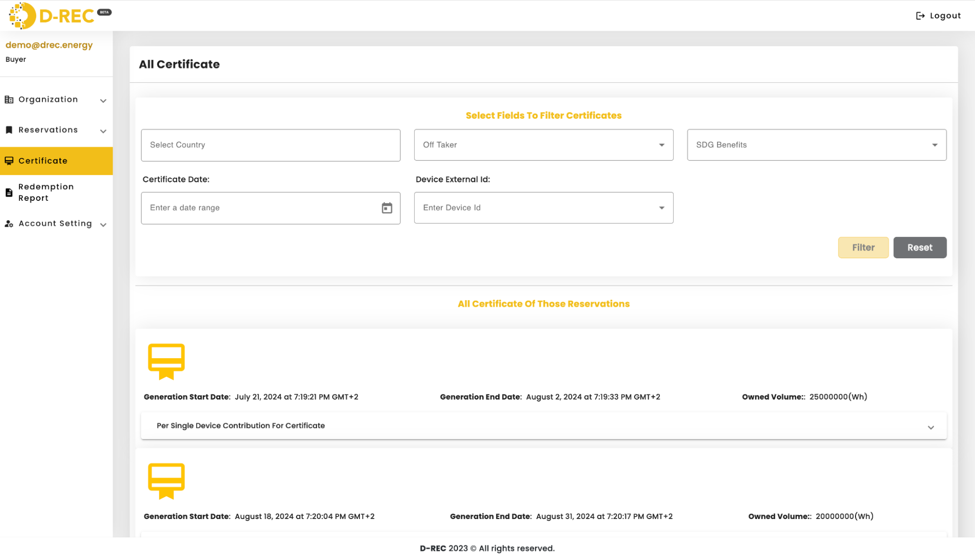Click the Certificate sidebar icon
Viewport: 975px width, 560px height.
(9, 161)
